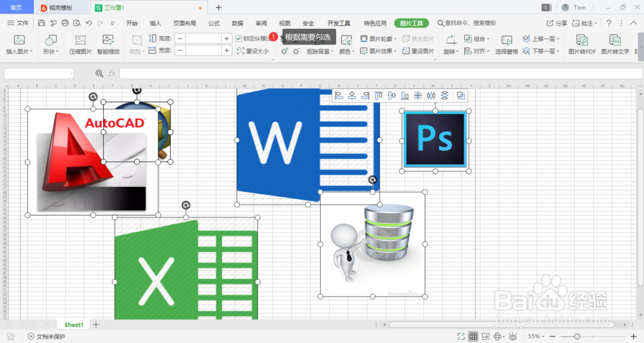Click Compress Picture (压缩图片)
This screenshot has height=343, width=644.
(80, 44)
